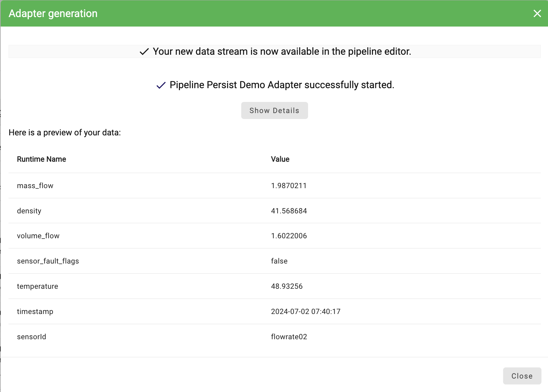Close the Adapter generation dialog with X
This screenshot has height=392, width=548.
coord(537,13)
